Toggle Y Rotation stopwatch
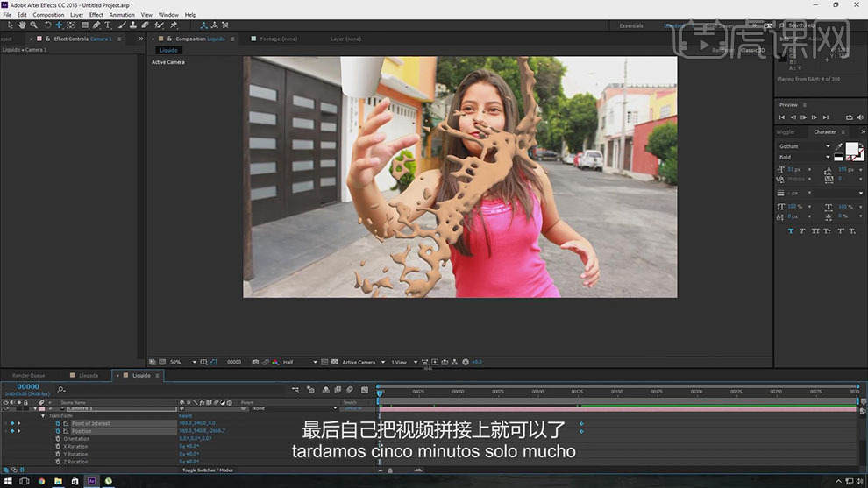The height and width of the screenshot is (488, 868). (x=58, y=454)
